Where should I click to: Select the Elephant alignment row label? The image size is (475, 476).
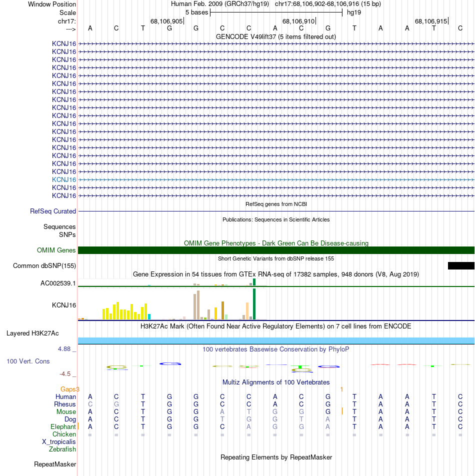(63, 427)
